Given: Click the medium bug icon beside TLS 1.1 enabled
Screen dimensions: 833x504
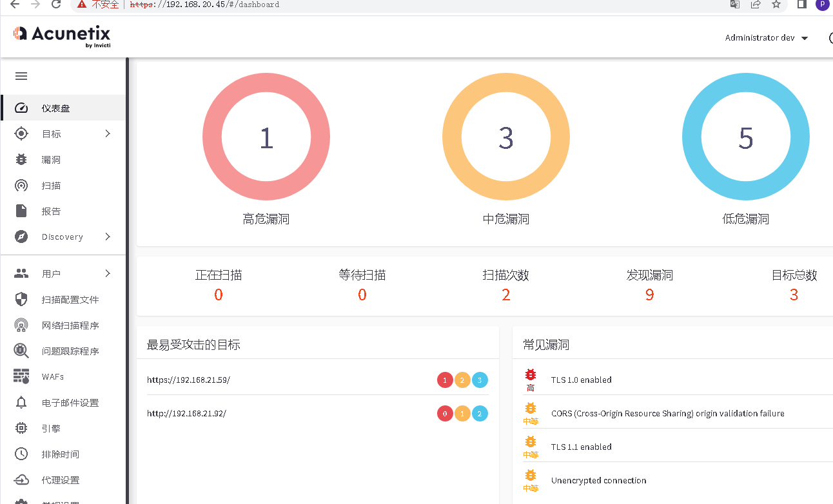Looking at the screenshot, I should pyautogui.click(x=531, y=441).
